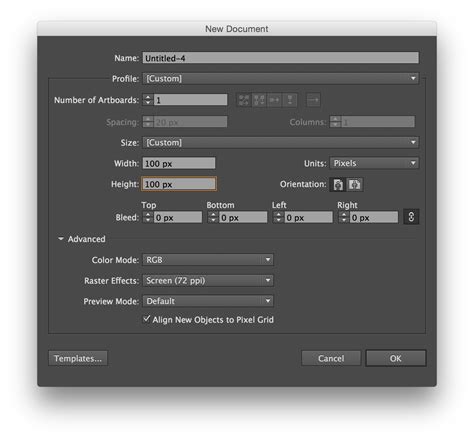Click the Cancel button
The image size is (474, 440).
pos(331,359)
